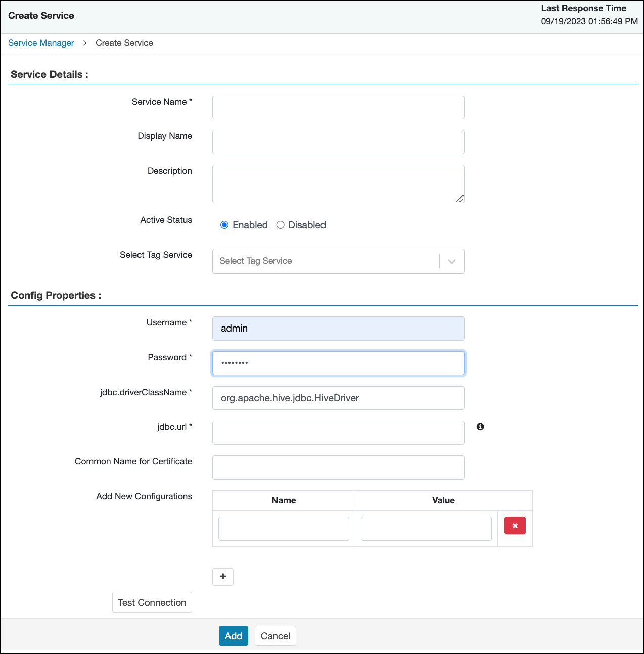Focus the Service Name field
The image size is (644, 654).
(x=338, y=108)
